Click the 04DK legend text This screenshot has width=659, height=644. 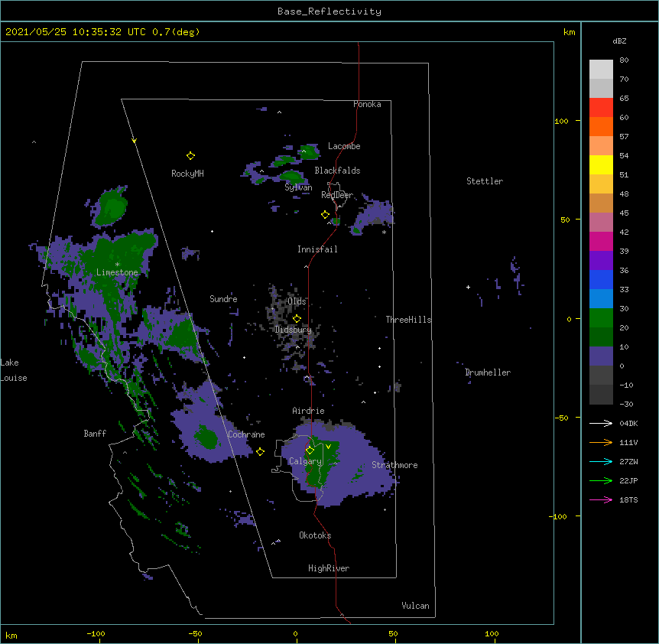pos(628,423)
